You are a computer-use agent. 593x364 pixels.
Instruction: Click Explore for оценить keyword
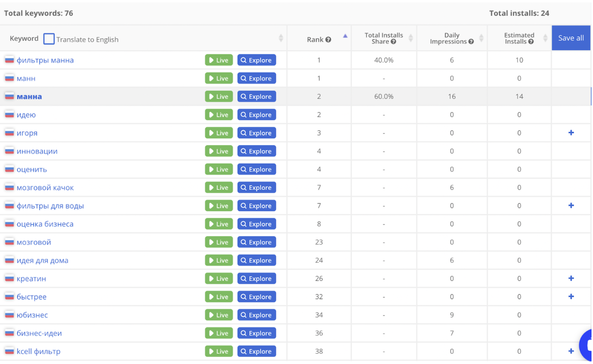click(x=256, y=169)
